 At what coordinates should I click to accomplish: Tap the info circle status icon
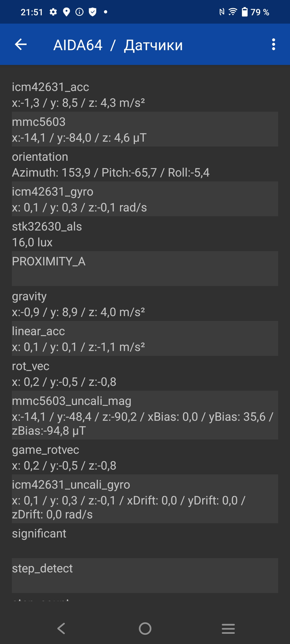click(x=79, y=12)
